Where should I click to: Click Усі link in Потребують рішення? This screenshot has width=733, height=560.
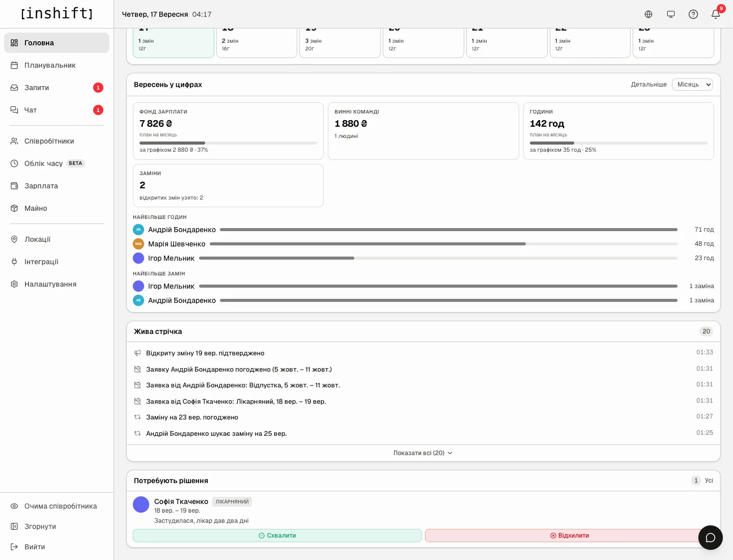[x=709, y=481]
